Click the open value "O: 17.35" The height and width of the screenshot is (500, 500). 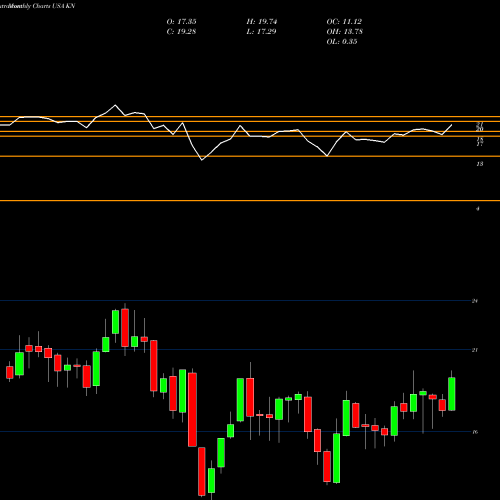tap(181, 22)
